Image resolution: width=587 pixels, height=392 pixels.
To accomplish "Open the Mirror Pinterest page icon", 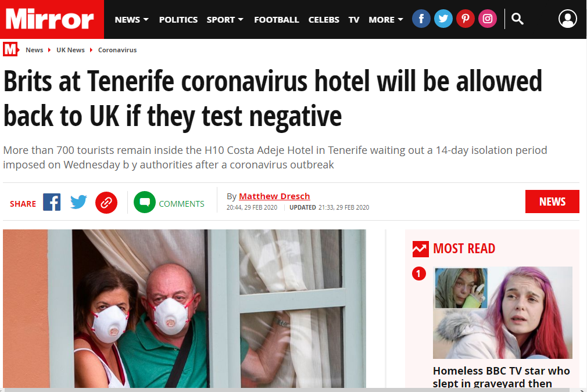I will tap(466, 19).
